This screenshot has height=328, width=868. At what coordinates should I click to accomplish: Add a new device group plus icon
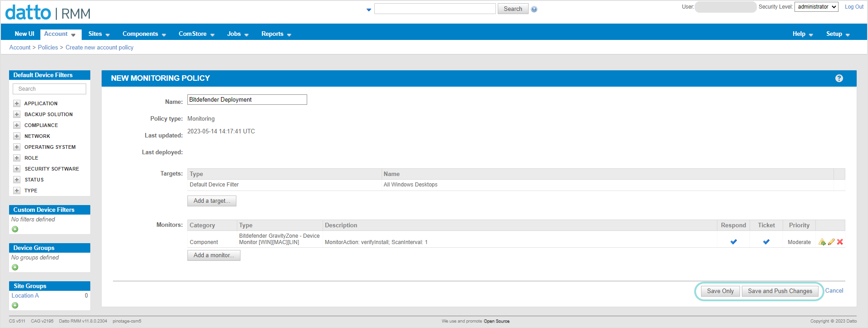pos(15,267)
